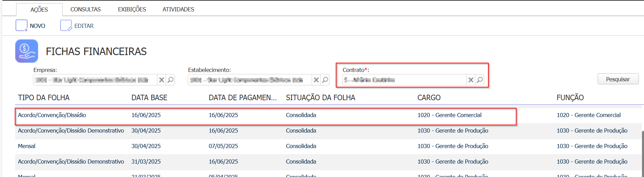Sort by the Data Base column header
Image resolution: width=644 pixels, height=177 pixels.
pyautogui.click(x=149, y=98)
